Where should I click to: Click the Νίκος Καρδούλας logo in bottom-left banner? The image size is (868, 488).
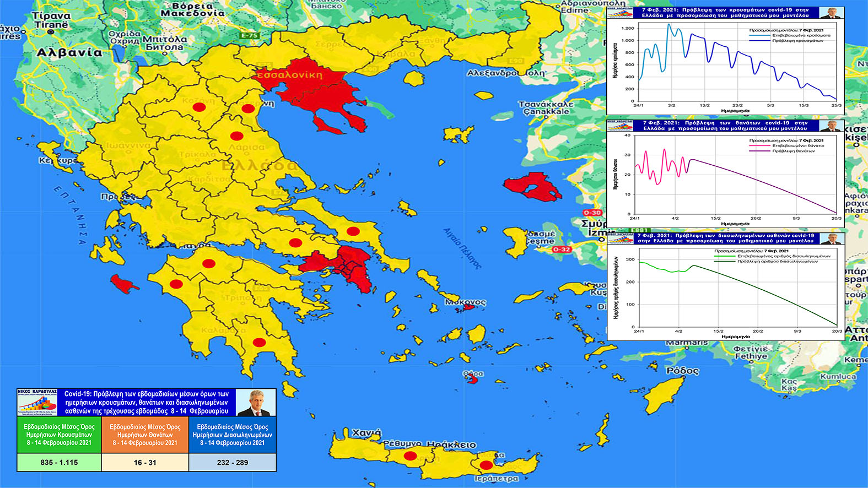pyautogui.click(x=37, y=403)
